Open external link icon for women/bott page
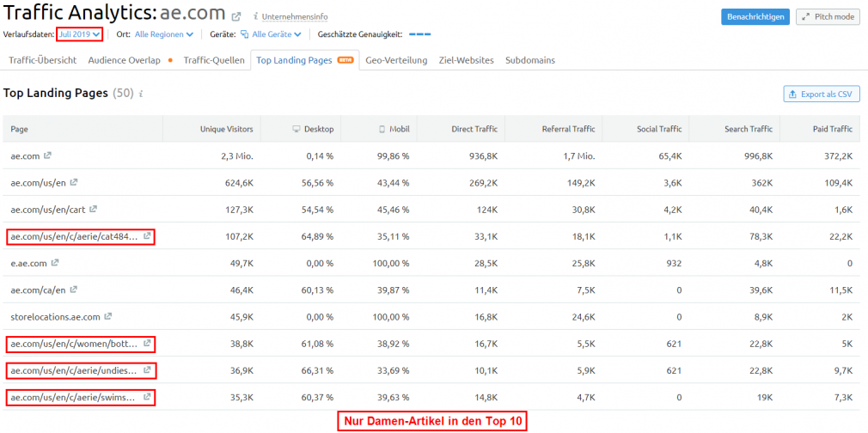 (147, 344)
